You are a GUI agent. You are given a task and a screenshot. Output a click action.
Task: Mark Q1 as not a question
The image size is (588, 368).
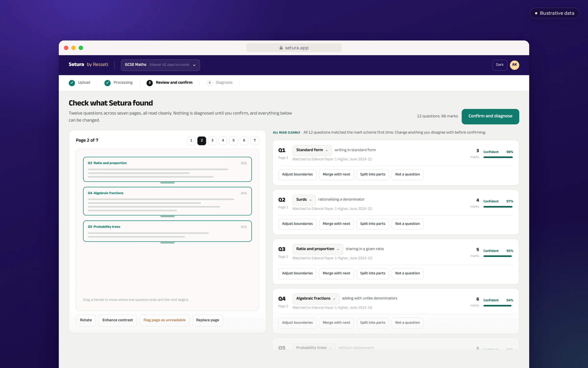point(407,174)
